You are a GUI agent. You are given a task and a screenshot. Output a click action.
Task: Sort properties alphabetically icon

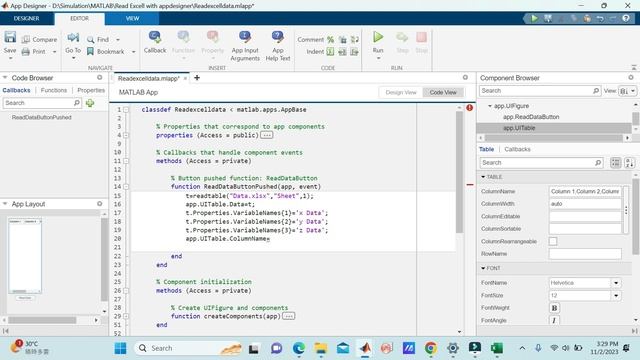(x=629, y=162)
